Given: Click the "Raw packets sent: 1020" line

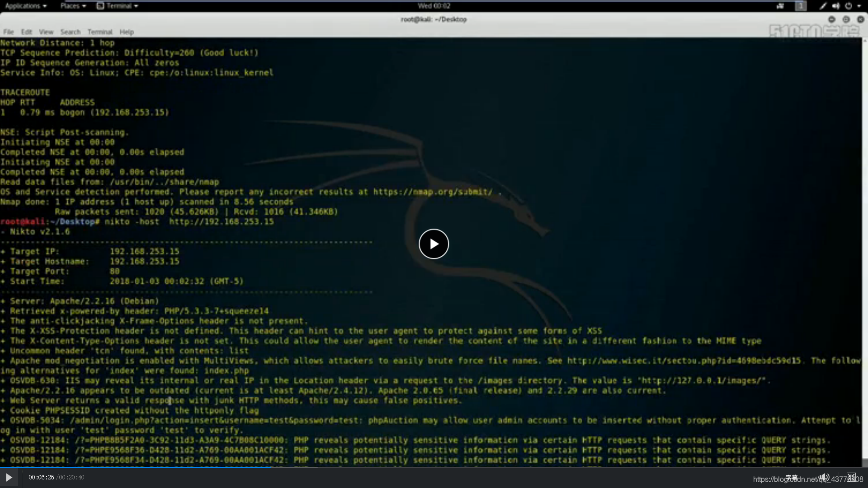Looking at the screenshot, I should (x=197, y=212).
